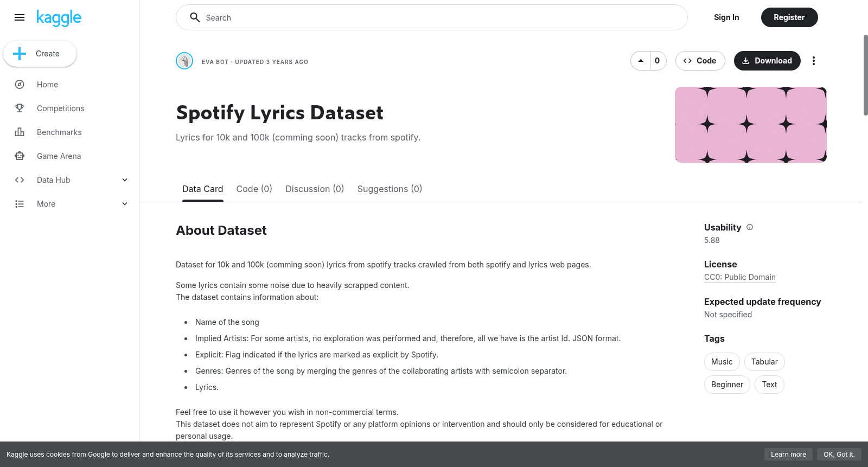The width and height of the screenshot is (868, 467).
Task: Download the dataset
Action: pyautogui.click(x=767, y=61)
